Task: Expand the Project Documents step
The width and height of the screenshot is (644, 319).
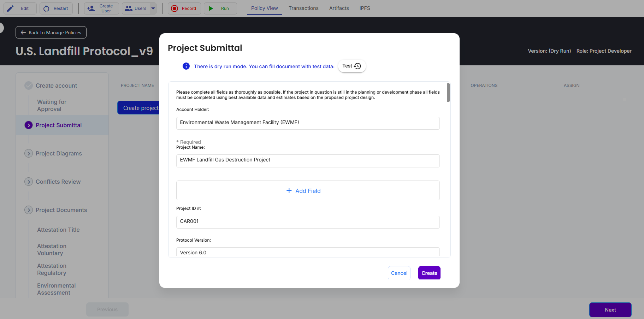Action: pyautogui.click(x=29, y=210)
